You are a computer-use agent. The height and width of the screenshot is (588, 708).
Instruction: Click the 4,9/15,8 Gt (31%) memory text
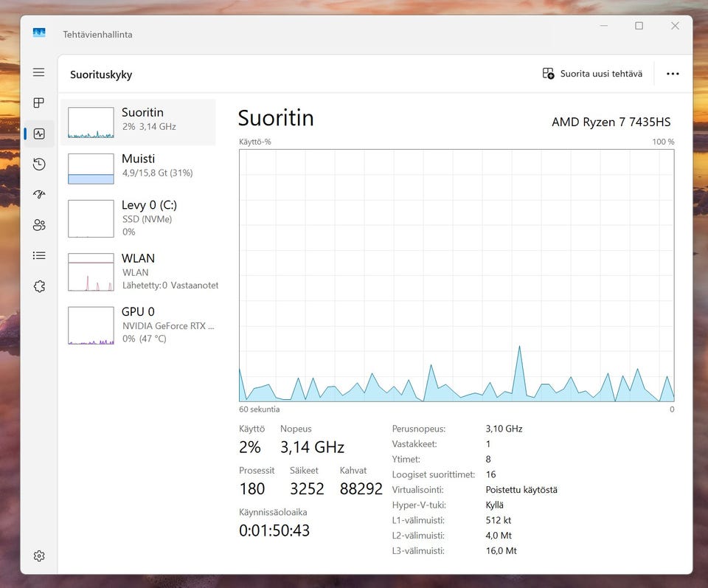(x=158, y=173)
